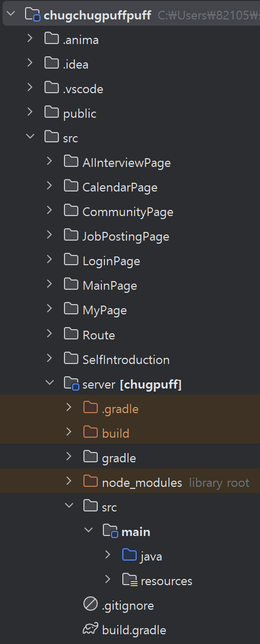Expand the MyPage folder chevron
Screen dimensions: 260x644
tap(50, 309)
